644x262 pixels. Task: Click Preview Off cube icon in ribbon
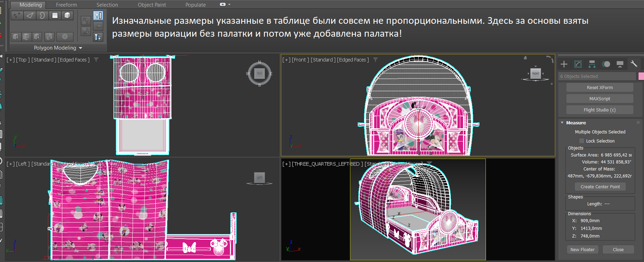[16, 37]
